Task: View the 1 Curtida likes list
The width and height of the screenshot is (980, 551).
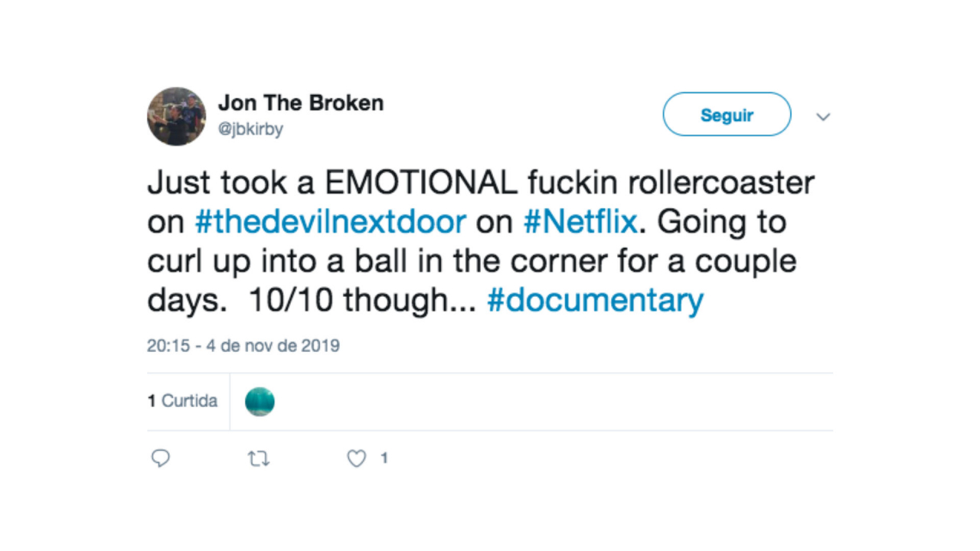Action: click(x=182, y=401)
